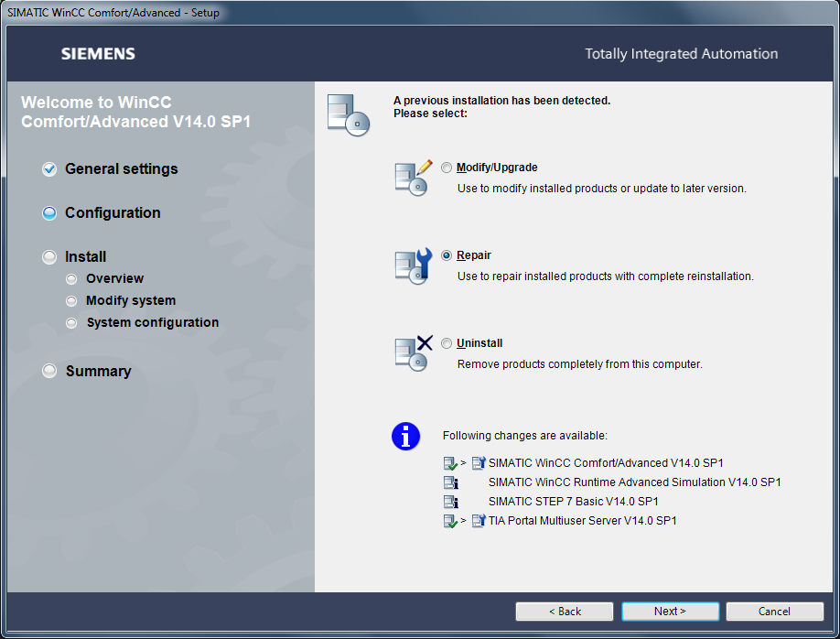Click the product icon next to TIA Portal Multiuser Server
This screenshot has height=639, width=840.
(479, 521)
